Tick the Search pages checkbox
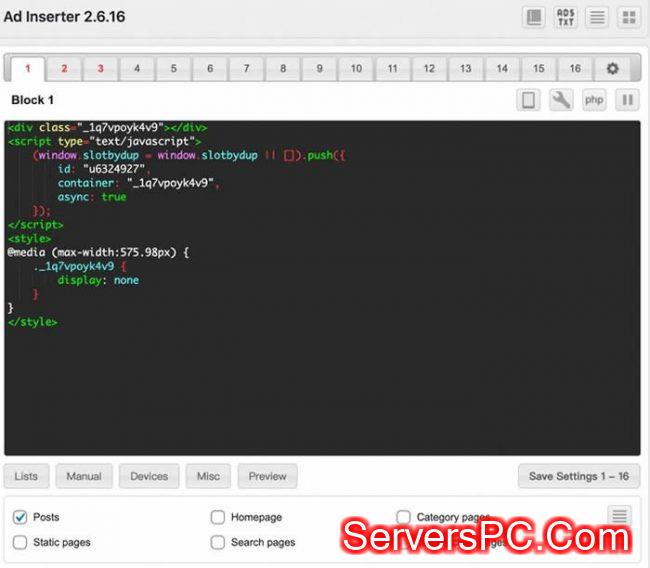 click(x=217, y=542)
